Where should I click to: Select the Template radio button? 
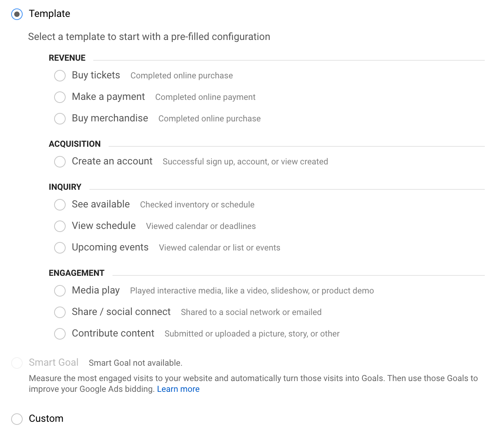pyautogui.click(x=17, y=14)
